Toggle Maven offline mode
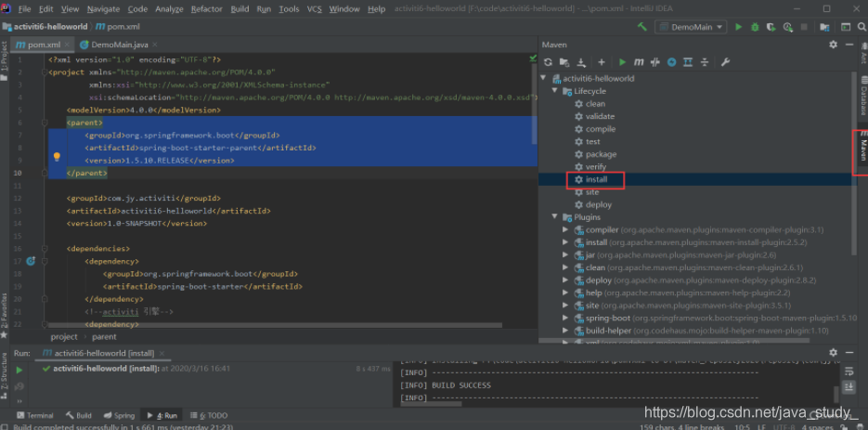Viewport: 868px width, 430px height. point(655,62)
